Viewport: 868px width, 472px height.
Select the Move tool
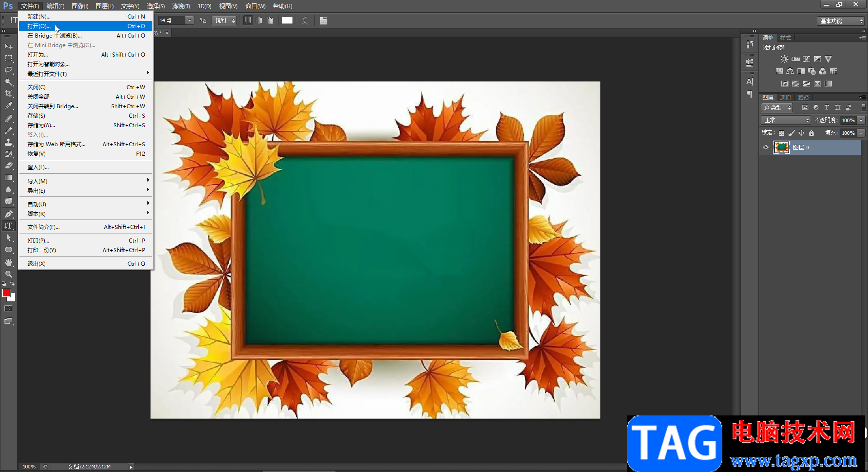point(9,46)
